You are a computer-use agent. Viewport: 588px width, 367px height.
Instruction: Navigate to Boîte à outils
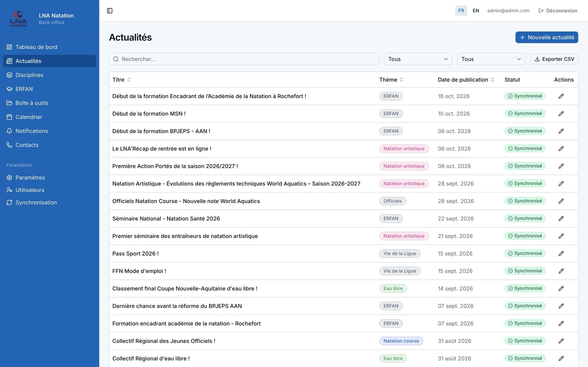click(x=49, y=103)
